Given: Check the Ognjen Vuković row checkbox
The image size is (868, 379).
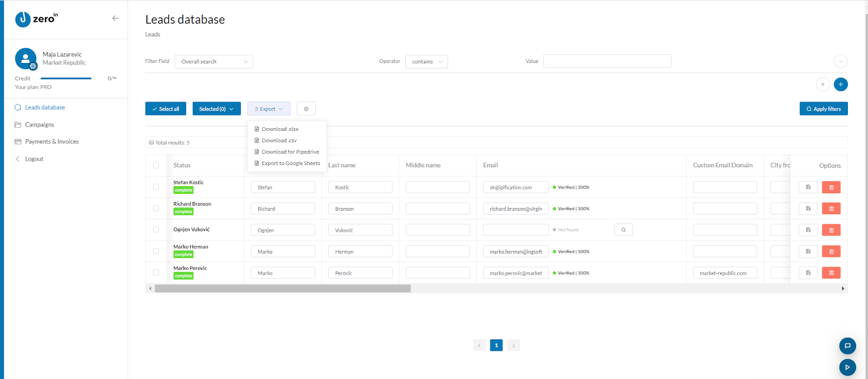Looking at the screenshot, I should [156, 230].
